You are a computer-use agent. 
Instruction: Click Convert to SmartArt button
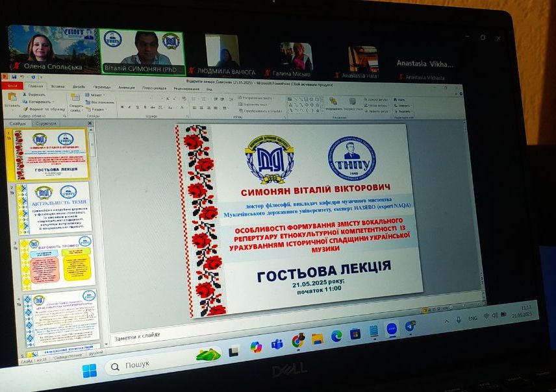261,111
